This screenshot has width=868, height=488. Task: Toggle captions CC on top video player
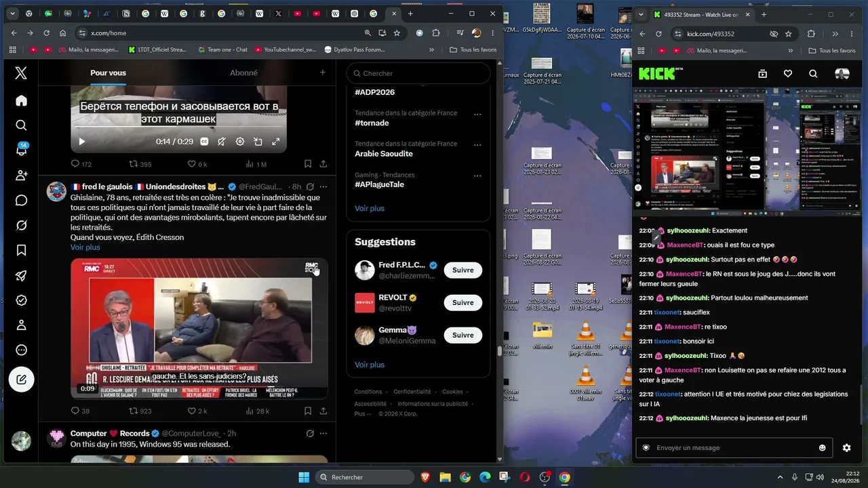[x=204, y=142]
